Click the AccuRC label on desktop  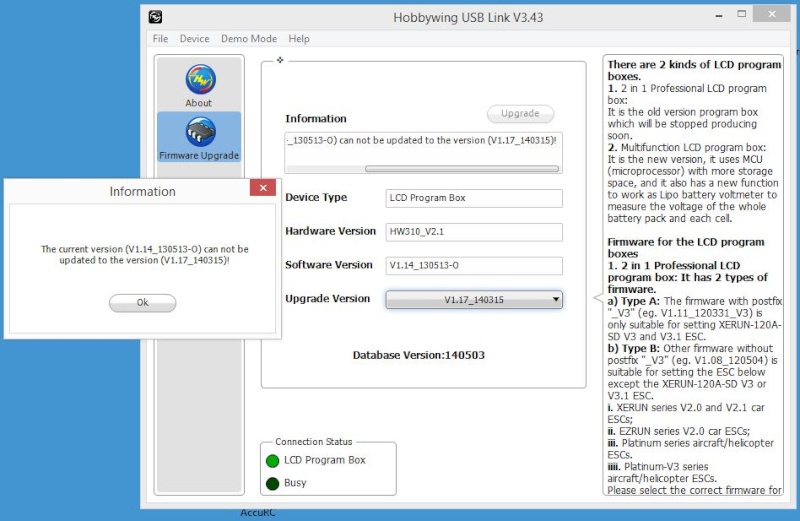pyautogui.click(x=258, y=513)
